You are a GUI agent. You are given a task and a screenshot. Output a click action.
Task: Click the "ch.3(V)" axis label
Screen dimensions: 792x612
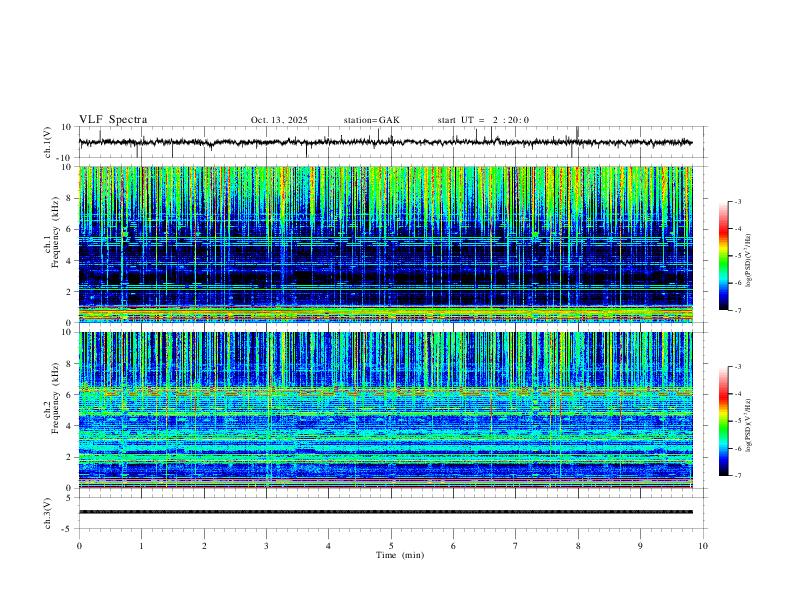tap(48, 513)
